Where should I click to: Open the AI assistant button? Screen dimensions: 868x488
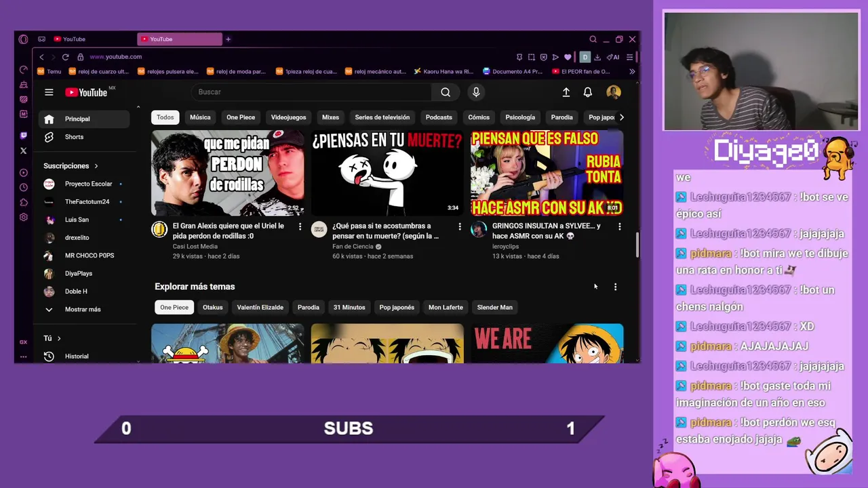613,57
